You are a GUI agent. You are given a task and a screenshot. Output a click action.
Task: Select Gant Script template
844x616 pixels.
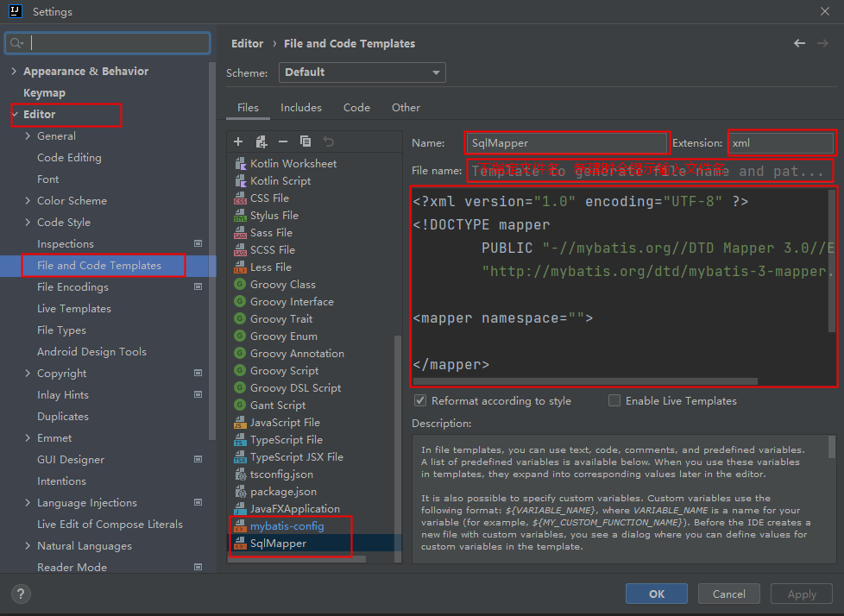[x=278, y=405]
